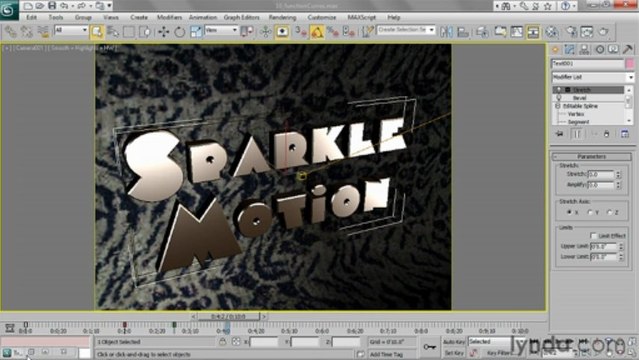Viewport: 639px width, 360px height.
Task: Open the Mini Curve Editor icon
Action: [x=10, y=328]
